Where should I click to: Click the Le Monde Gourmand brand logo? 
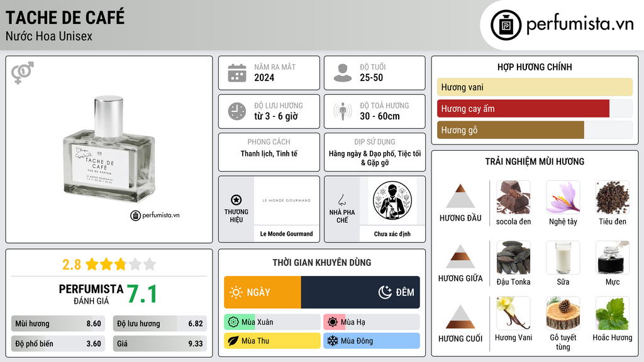click(287, 200)
